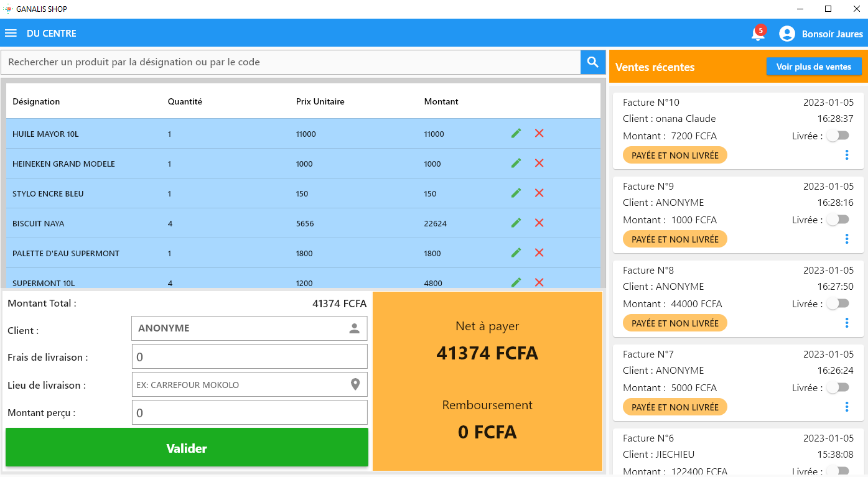
Task: Delete the SUPERMONT 10L row
Action: click(539, 282)
